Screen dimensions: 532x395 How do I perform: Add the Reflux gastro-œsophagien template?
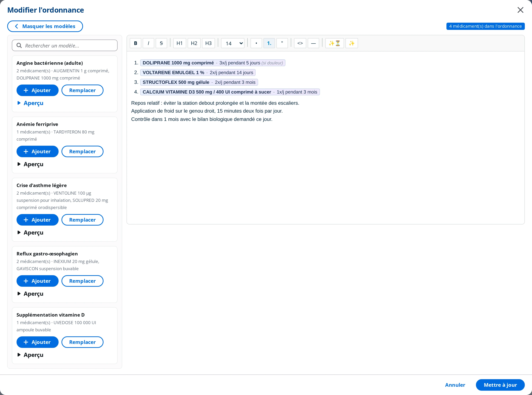38,281
